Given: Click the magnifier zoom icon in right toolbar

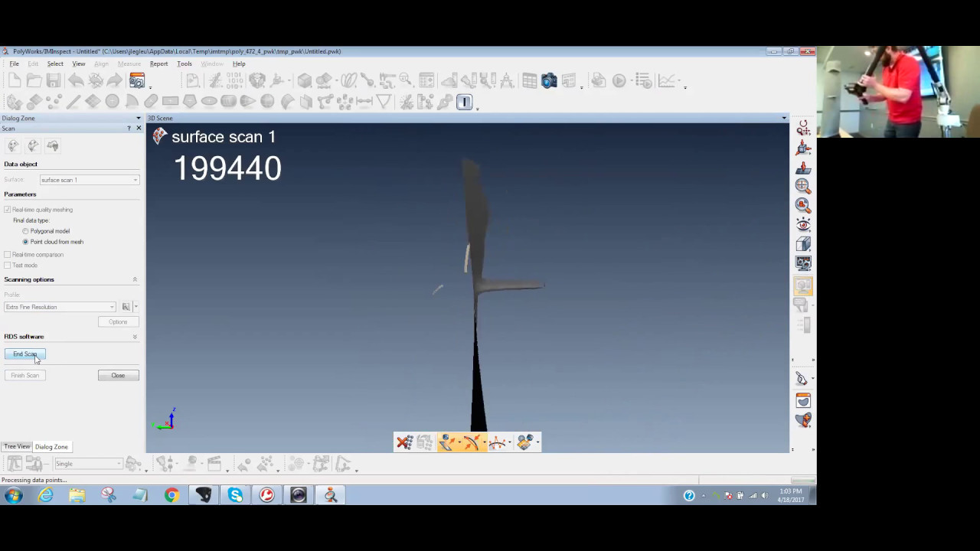Looking at the screenshot, I should [x=803, y=185].
